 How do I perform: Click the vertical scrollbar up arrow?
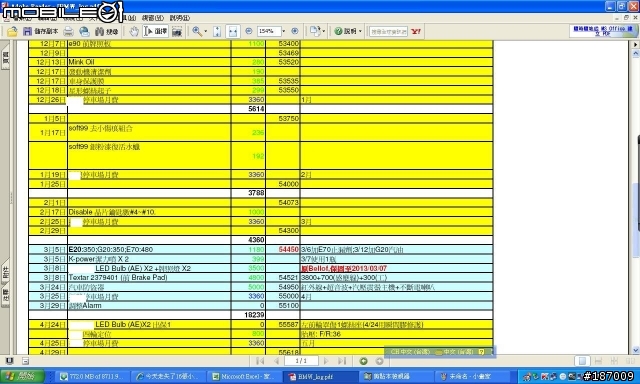[636, 53]
